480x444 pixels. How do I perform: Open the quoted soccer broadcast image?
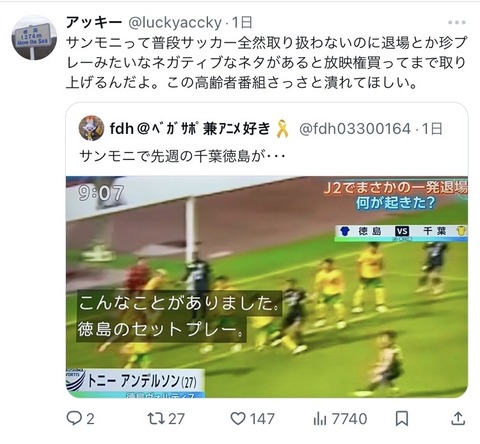[267, 287]
